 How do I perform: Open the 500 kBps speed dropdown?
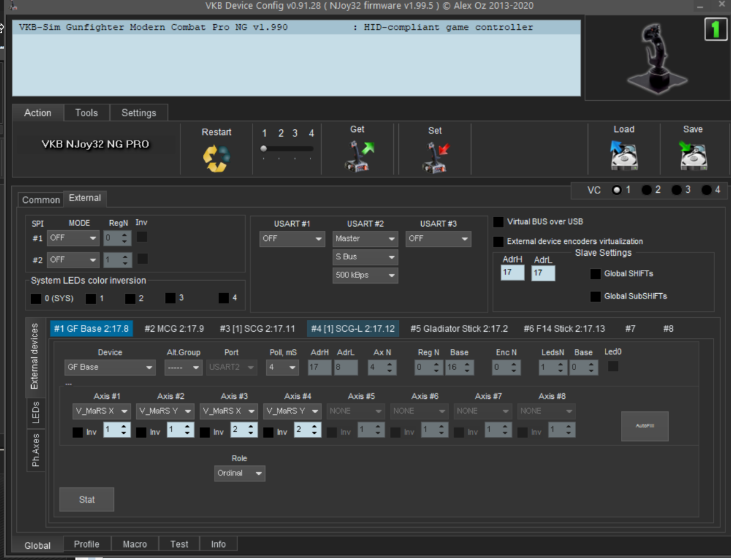(365, 275)
